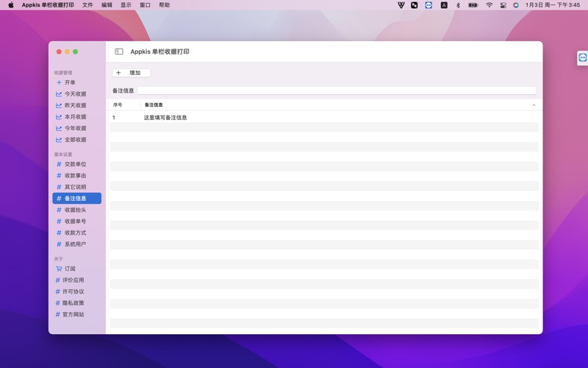Toggle the sort chevron in table header
This screenshot has height=368, width=588.
pyautogui.click(x=534, y=105)
